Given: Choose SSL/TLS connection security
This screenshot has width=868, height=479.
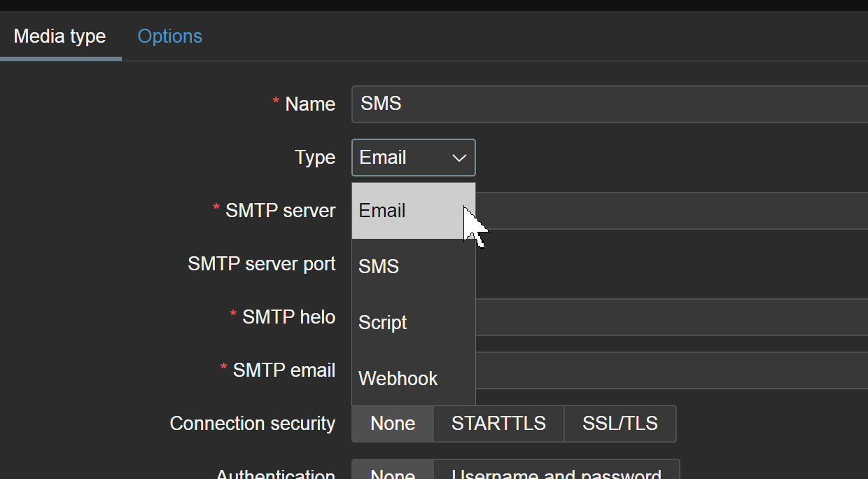Looking at the screenshot, I should [x=619, y=424].
